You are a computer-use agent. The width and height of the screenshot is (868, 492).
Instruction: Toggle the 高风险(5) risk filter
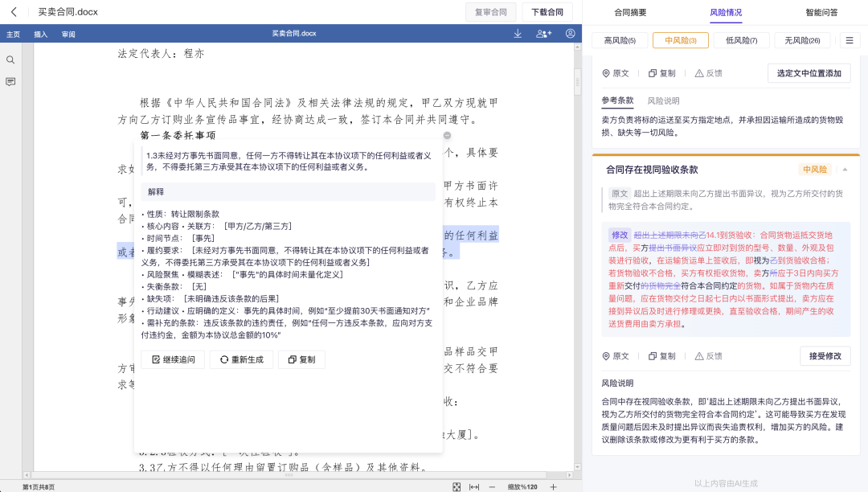[619, 40]
